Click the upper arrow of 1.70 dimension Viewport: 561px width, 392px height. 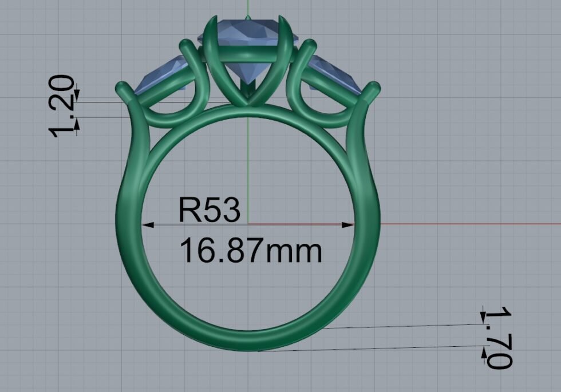point(484,315)
